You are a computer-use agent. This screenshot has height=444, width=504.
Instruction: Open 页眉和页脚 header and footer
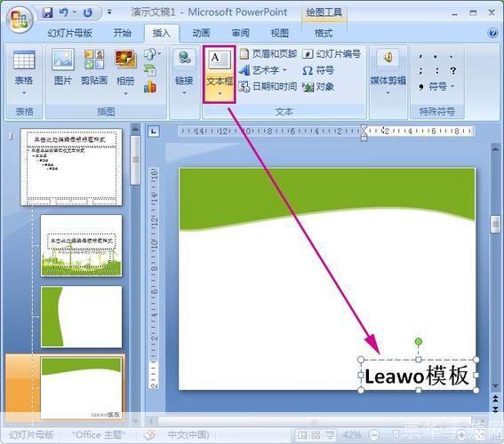(x=268, y=54)
